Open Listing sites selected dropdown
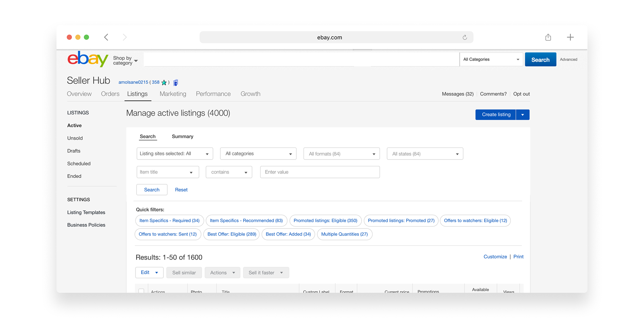644x318 pixels. [x=175, y=154]
